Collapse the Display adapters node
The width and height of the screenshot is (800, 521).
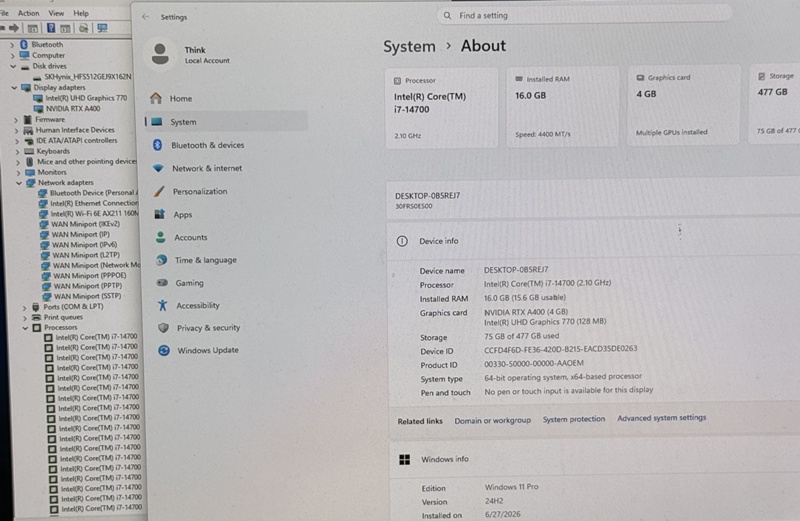[14, 88]
